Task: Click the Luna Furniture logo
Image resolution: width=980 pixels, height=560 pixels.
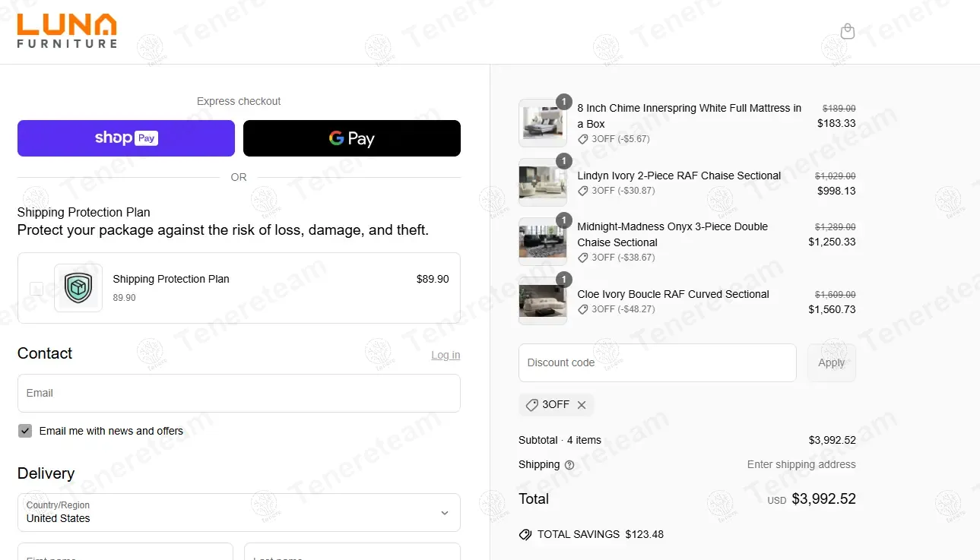Action: 67,31
